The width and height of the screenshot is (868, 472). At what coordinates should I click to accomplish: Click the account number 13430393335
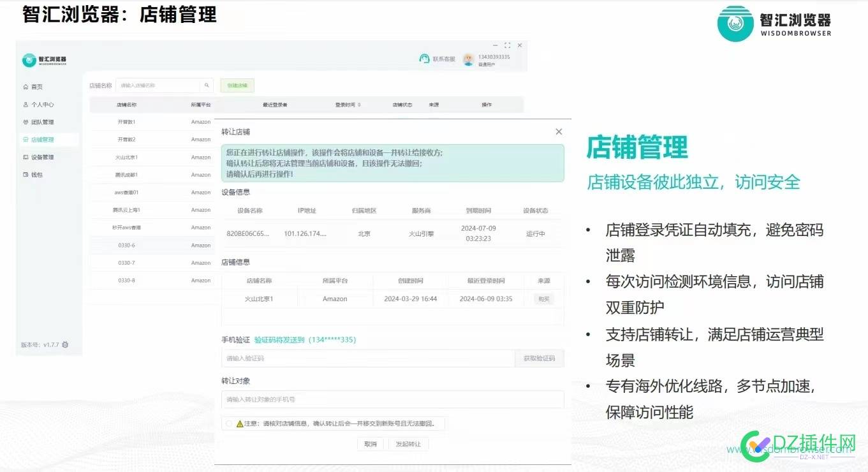[494, 57]
